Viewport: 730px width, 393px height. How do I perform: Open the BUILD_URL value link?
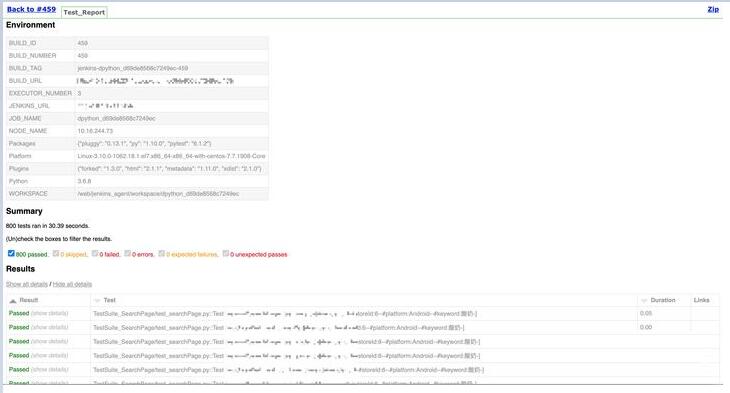[x=155, y=81]
